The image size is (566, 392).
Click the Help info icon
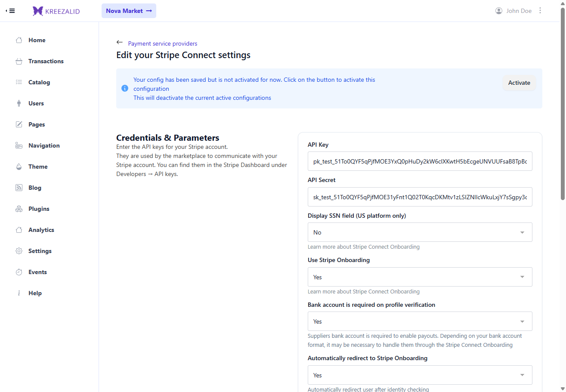coord(19,293)
